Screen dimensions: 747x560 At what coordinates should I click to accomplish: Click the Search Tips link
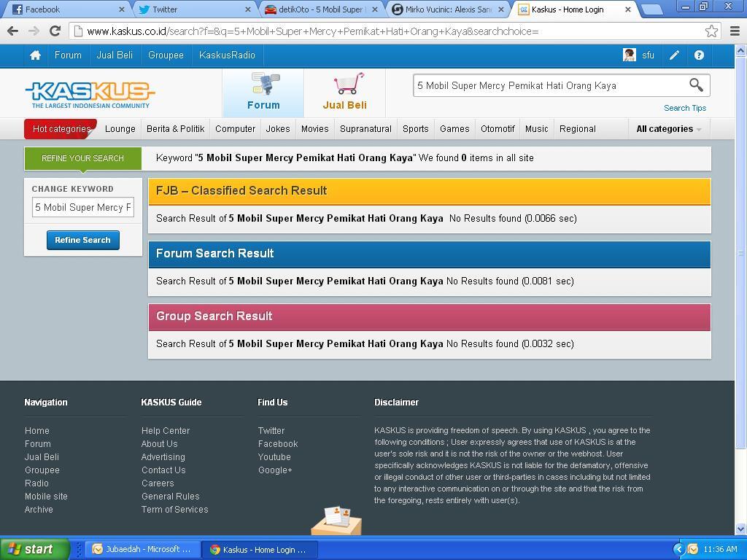pyautogui.click(x=685, y=108)
